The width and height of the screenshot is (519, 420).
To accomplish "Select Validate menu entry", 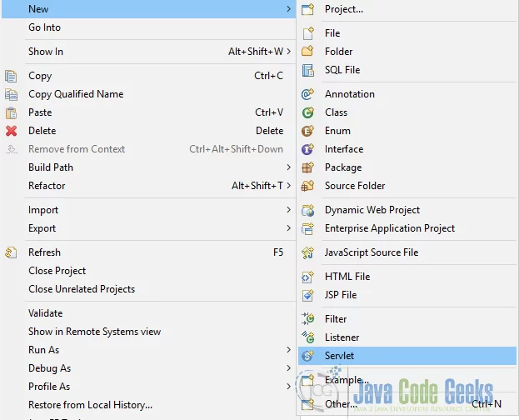I will pos(148,313).
